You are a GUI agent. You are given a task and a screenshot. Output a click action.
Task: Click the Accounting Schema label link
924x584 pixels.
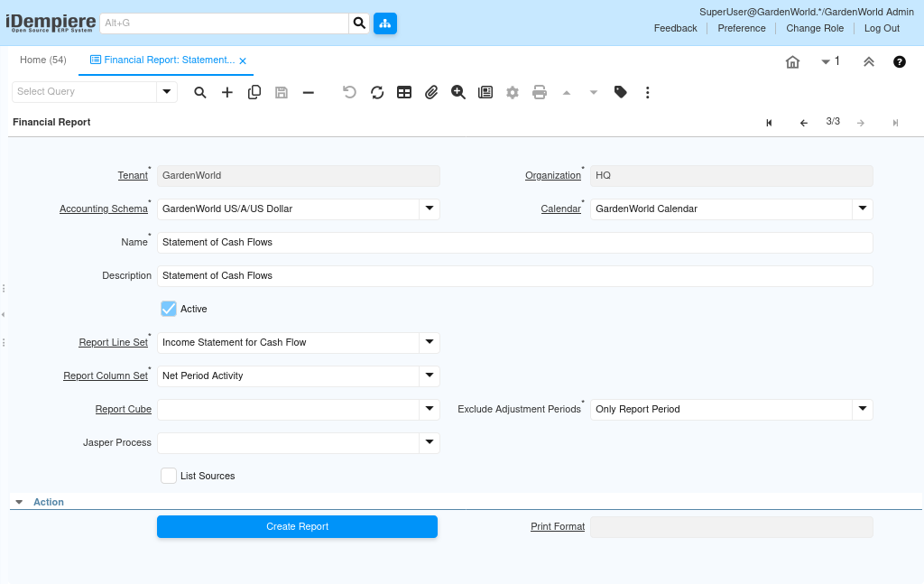104,209
